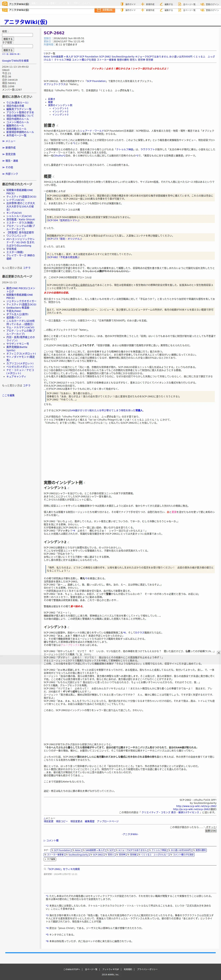Open the SCP Foundation tag chip
Screen dimensions: 221x980
61,850
